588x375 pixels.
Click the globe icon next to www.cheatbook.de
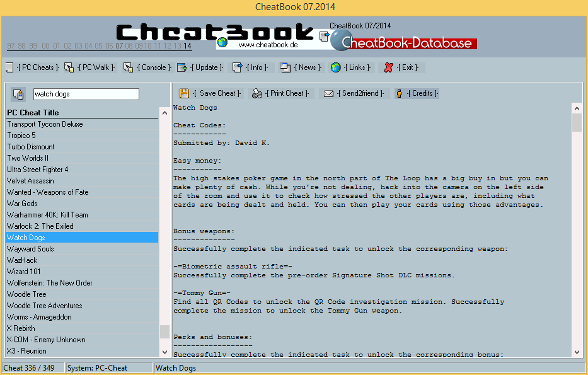[x=222, y=42]
